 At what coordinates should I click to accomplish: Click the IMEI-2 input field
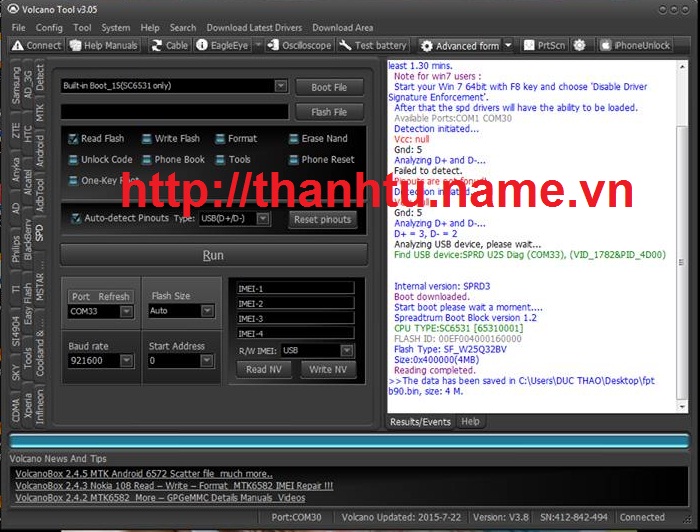pyautogui.click(x=296, y=303)
